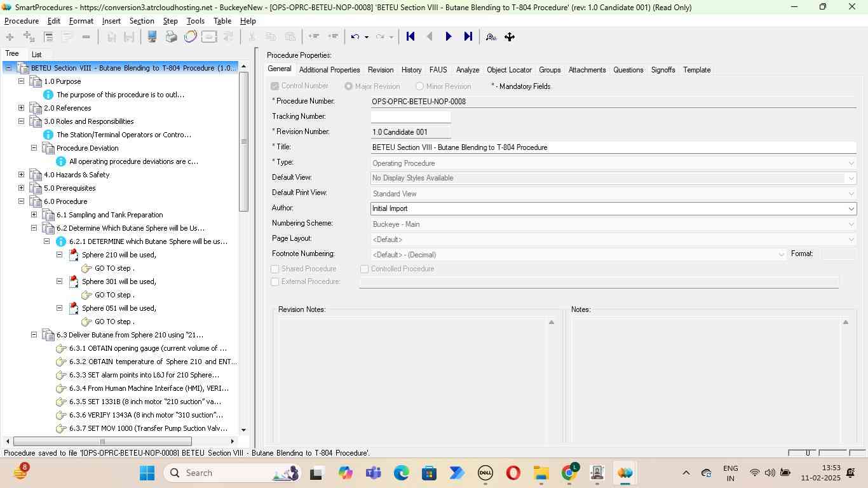Image resolution: width=868 pixels, height=488 pixels.
Task: Toggle the External Procedure checkbox
Action: coord(275,281)
